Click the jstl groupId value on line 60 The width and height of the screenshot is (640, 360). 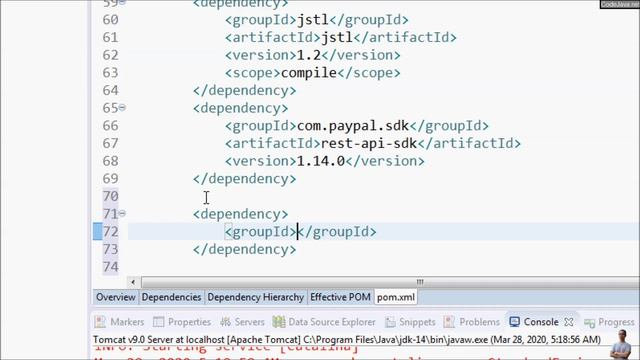pos(313,20)
